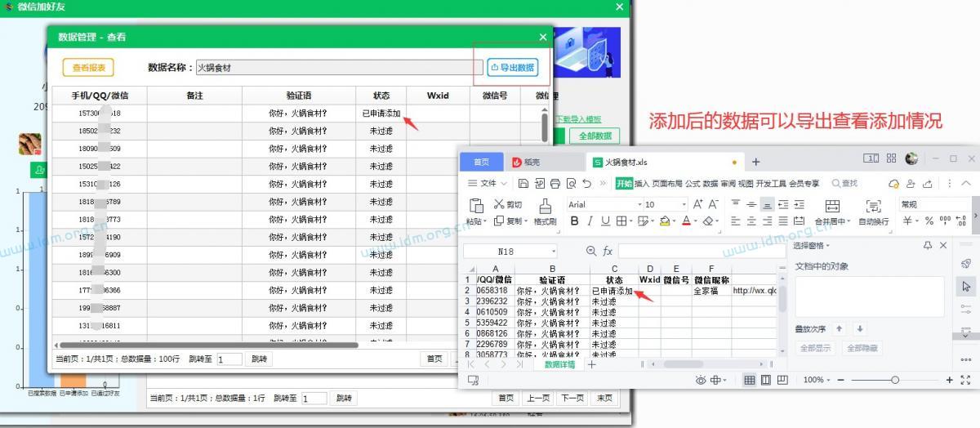Click the 末页 button in the back window

click(x=604, y=398)
